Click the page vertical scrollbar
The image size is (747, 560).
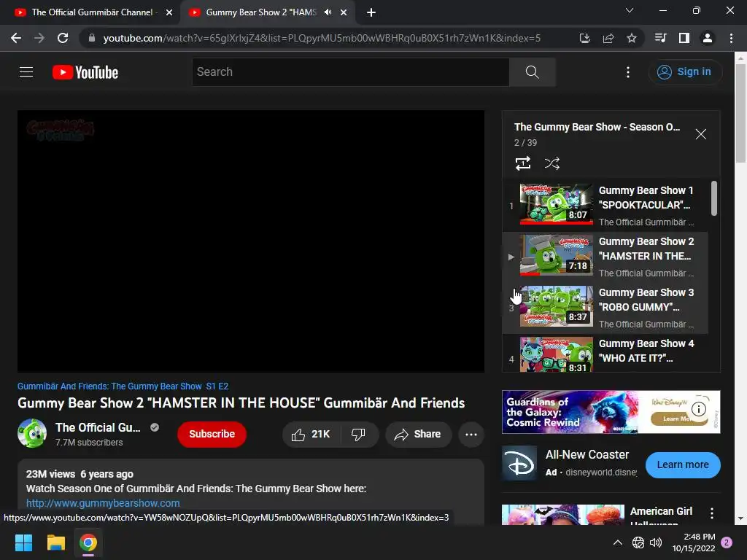point(741,114)
